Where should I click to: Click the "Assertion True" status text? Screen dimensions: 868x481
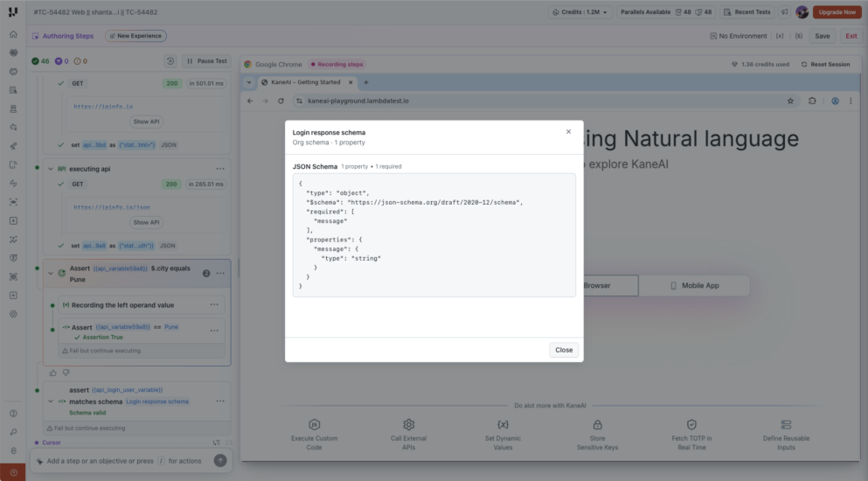click(103, 337)
